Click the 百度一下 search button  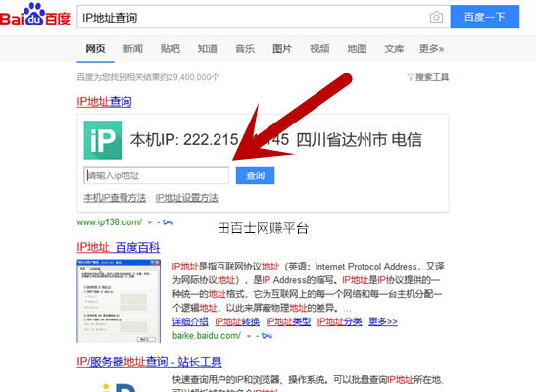click(x=485, y=17)
